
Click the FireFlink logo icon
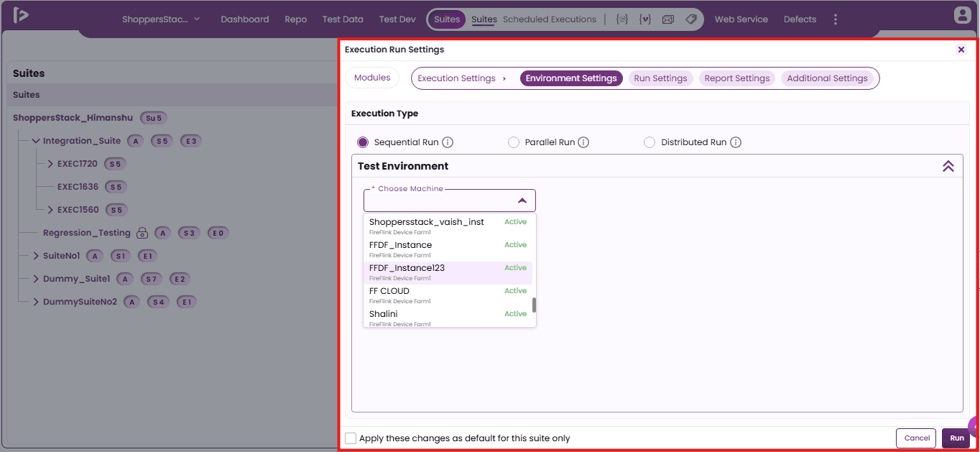21,15
